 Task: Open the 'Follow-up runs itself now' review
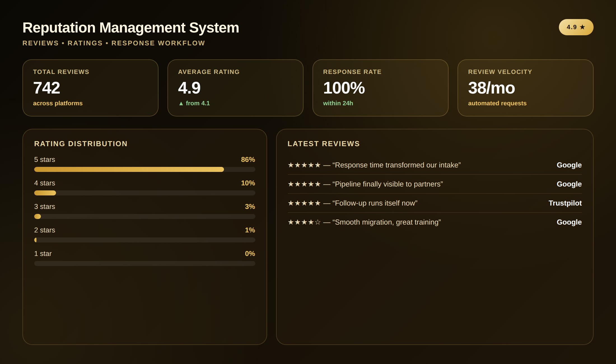[x=435, y=203]
